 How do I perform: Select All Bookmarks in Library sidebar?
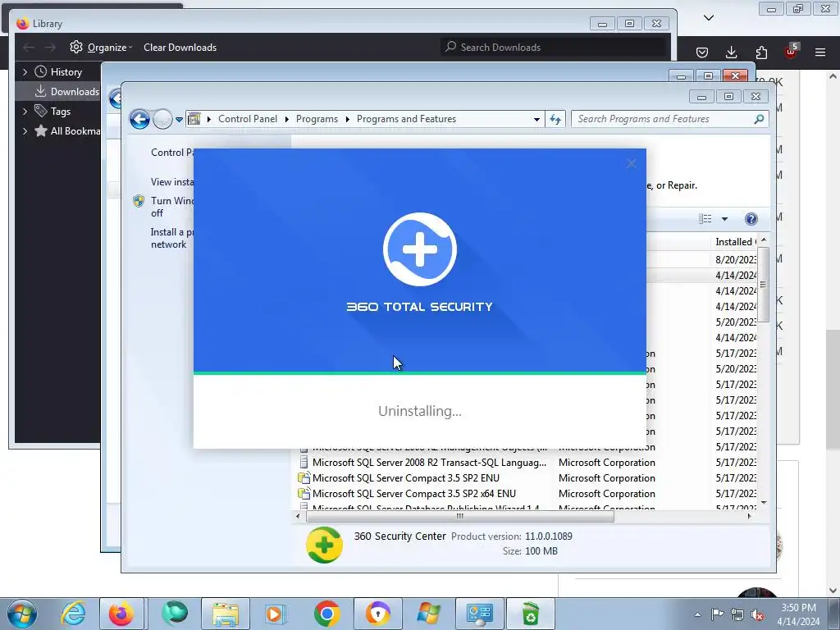[67, 130]
